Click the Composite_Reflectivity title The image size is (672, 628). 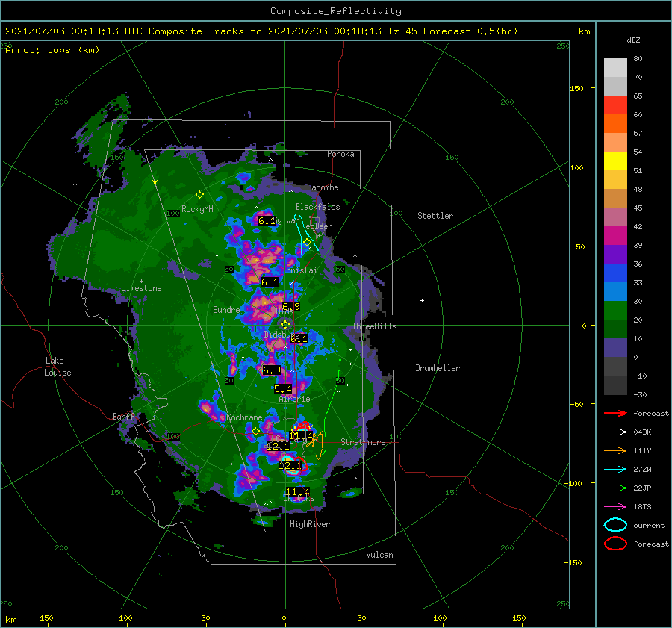(336, 11)
